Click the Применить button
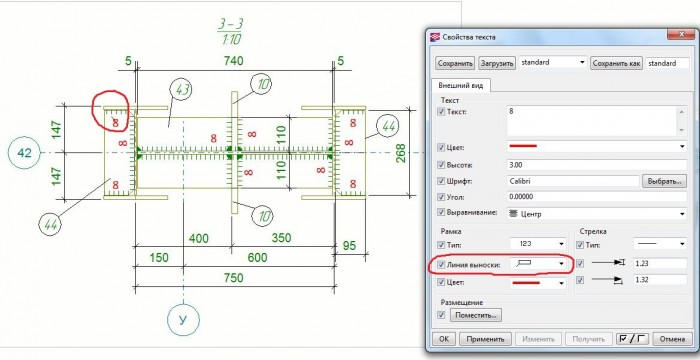 pyautogui.click(x=485, y=339)
